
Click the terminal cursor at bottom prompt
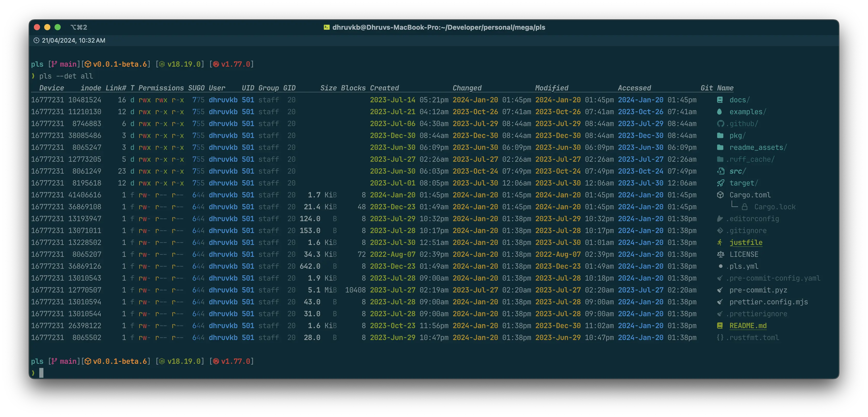pyautogui.click(x=41, y=373)
